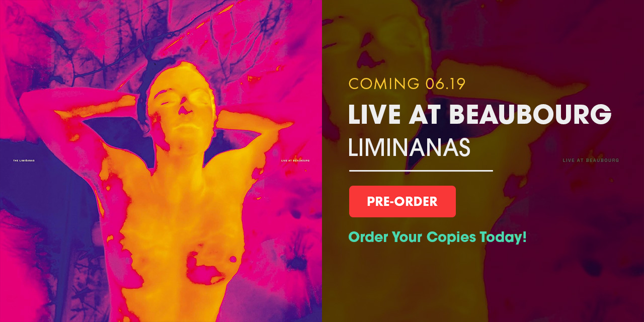The width and height of the screenshot is (644, 322).
Task: Click small LIVE AT BEAUBOURG cover label
Action: (295, 161)
